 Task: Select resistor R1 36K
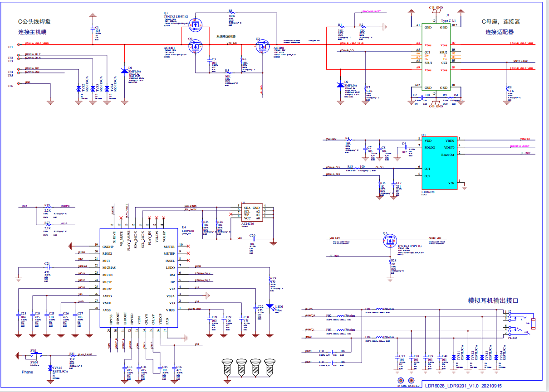(341, 27)
